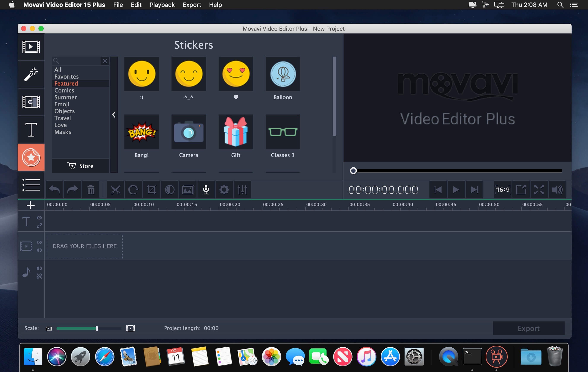Click the Audio Record microphone icon
Viewport: 588px width, 372px height.
[206, 189]
